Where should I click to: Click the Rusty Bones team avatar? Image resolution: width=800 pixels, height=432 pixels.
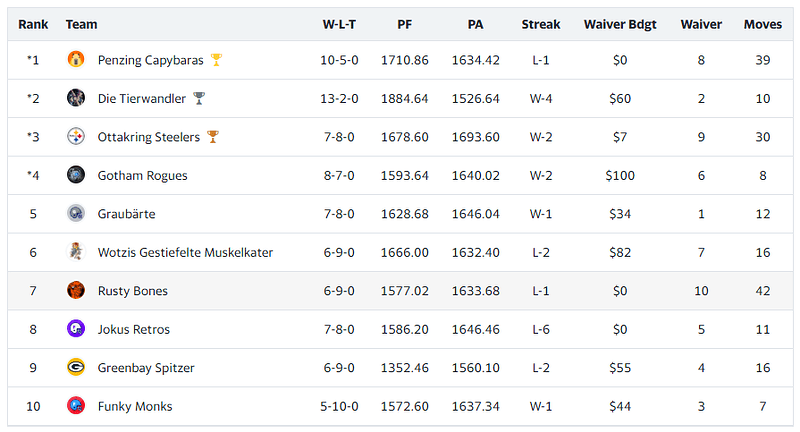pyautogui.click(x=76, y=291)
